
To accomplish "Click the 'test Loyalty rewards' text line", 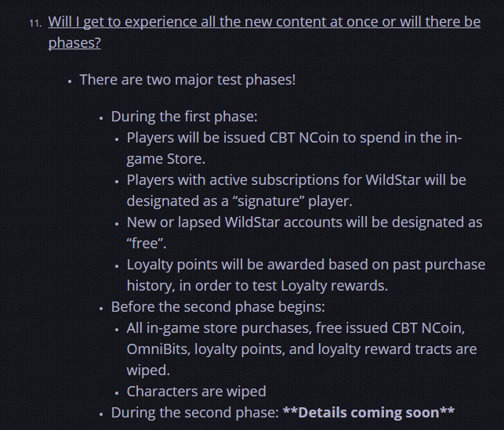I will (257, 286).
